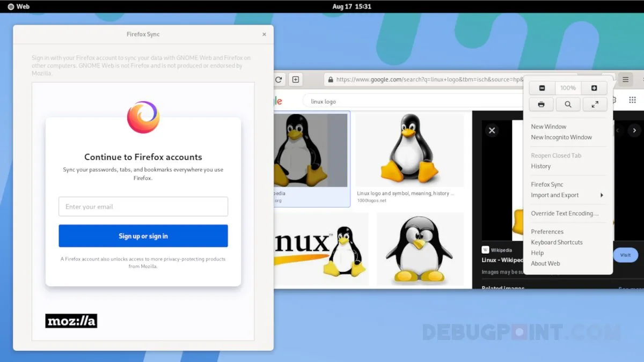Open Preferences from the menu
The height and width of the screenshot is (362, 644).
tap(547, 232)
